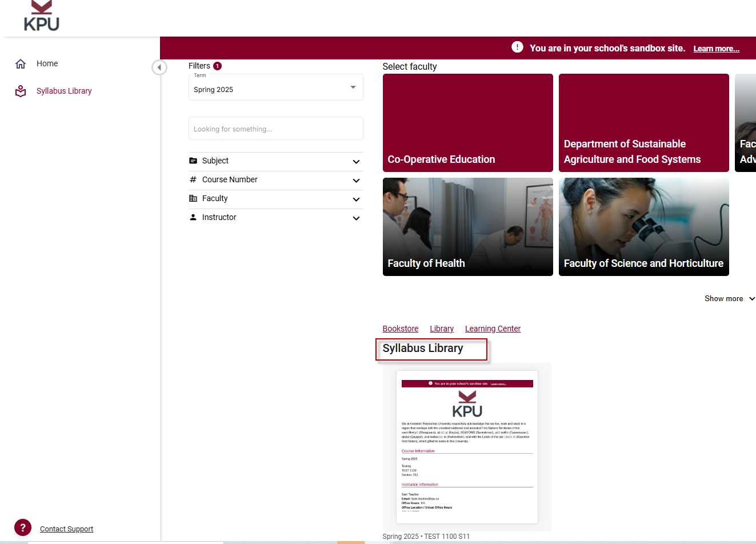Open the Learn more banner link
Viewport: 756px width, 544px height.
click(717, 49)
